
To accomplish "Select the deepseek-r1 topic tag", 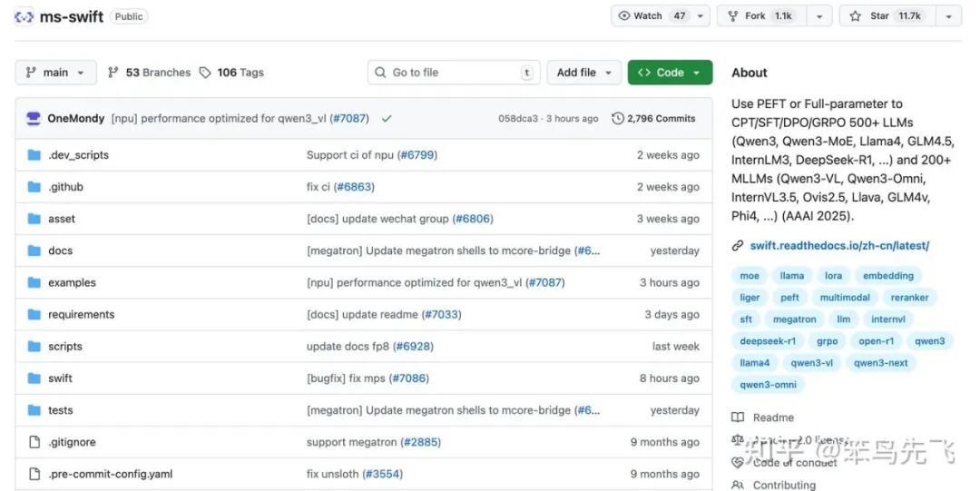I will 768,341.
